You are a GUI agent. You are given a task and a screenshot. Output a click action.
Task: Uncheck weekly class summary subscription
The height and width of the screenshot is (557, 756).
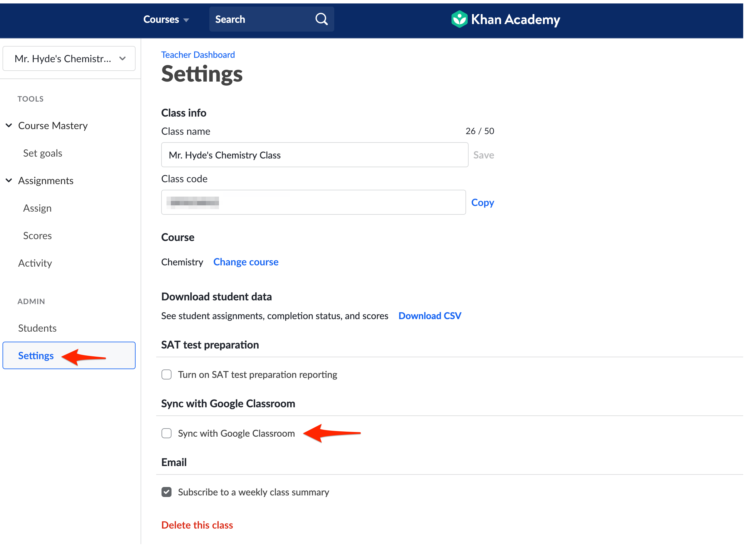click(x=167, y=492)
